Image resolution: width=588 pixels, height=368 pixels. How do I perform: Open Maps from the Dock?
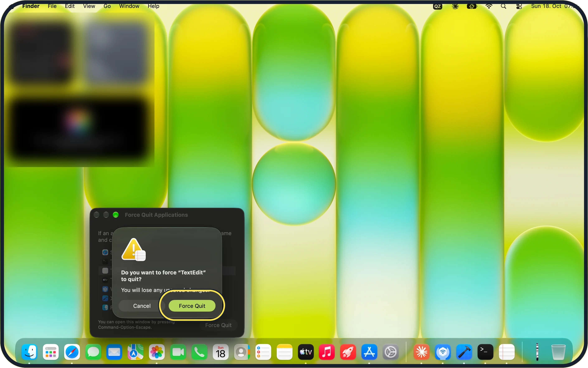[x=136, y=352]
